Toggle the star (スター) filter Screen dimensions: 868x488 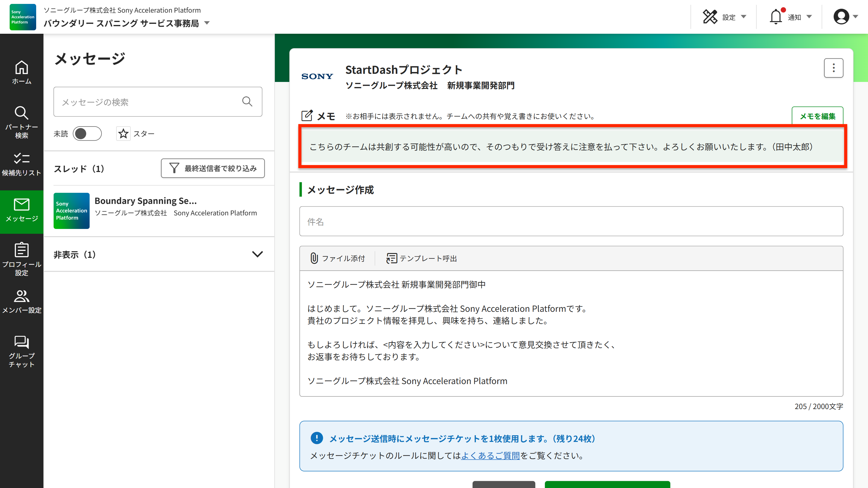(123, 134)
